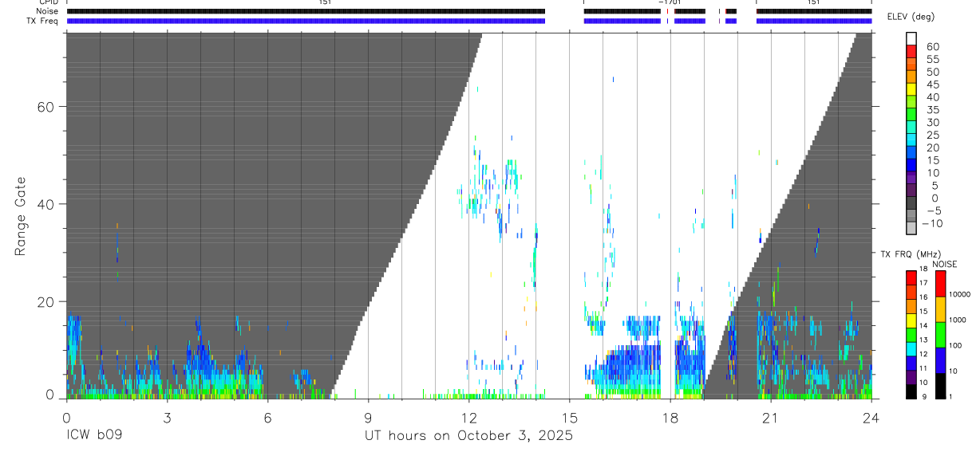The image size is (980, 452).
Task: Click the "55" label on the ELEV colorbar
Action: (x=932, y=60)
